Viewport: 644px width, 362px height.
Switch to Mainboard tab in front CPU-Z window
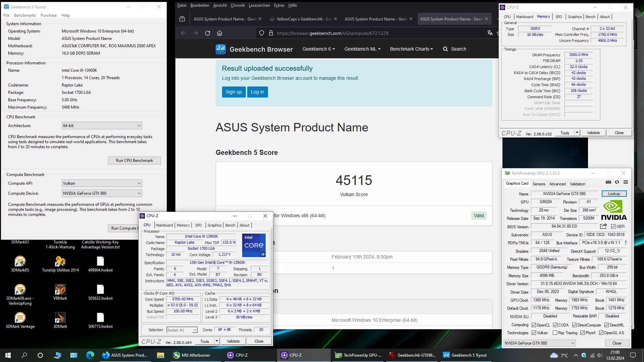164,225
